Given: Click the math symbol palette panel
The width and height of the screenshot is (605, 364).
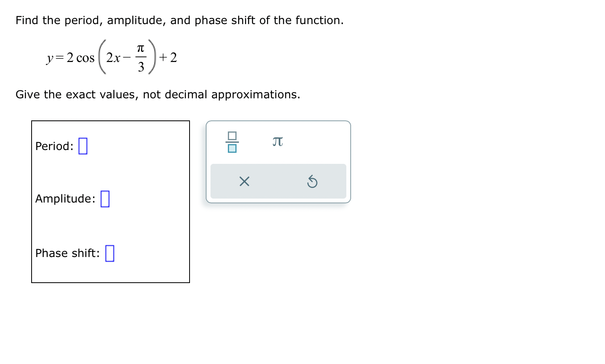Looking at the screenshot, I should coord(278,161).
